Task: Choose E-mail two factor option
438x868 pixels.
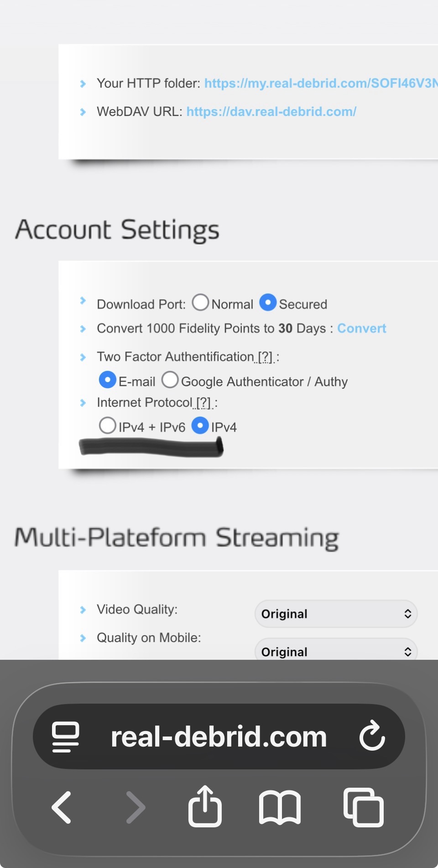Action: [x=108, y=379]
